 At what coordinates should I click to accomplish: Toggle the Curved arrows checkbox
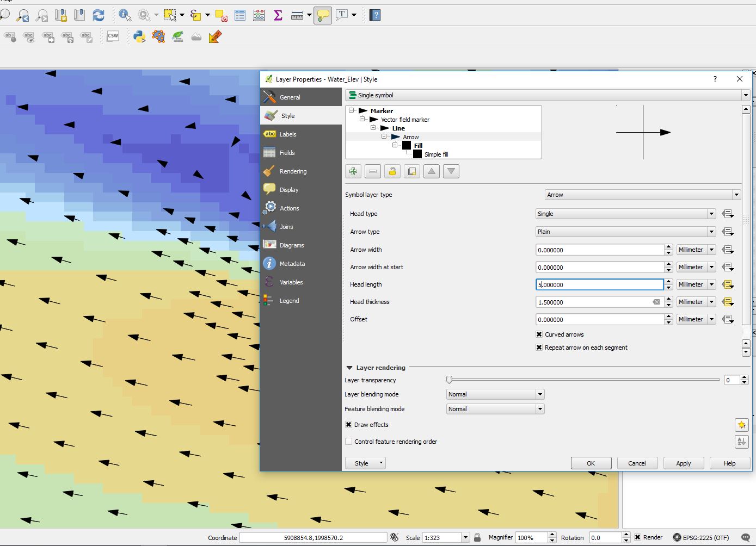click(x=539, y=334)
